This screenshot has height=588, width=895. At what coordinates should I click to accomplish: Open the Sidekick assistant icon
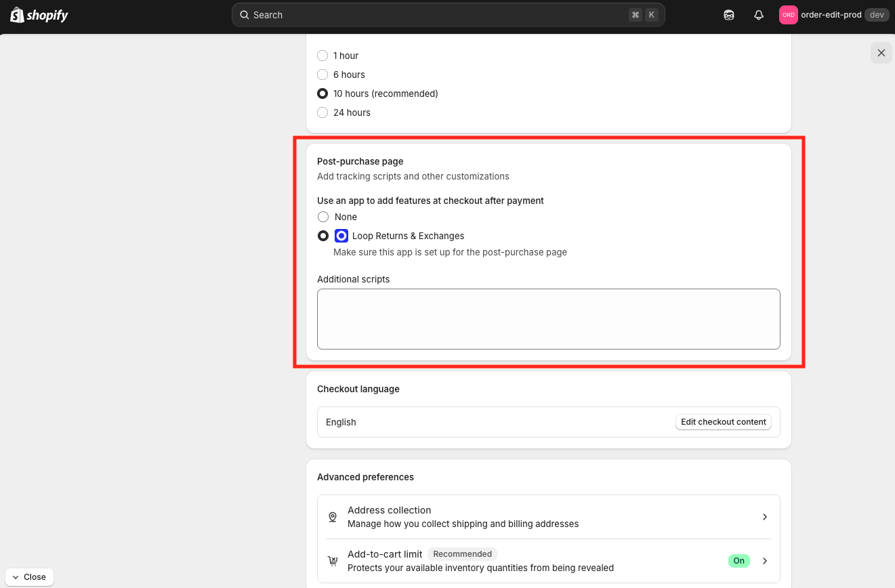coord(729,15)
